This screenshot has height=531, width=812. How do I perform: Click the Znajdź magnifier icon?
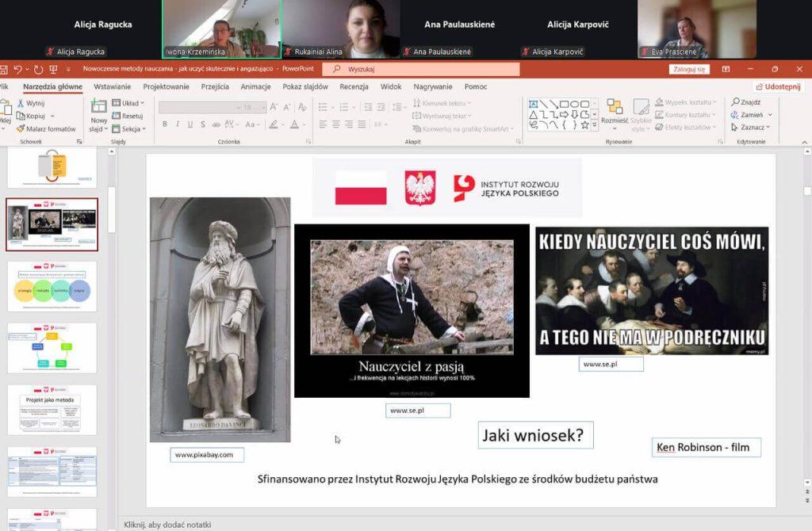click(736, 102)
